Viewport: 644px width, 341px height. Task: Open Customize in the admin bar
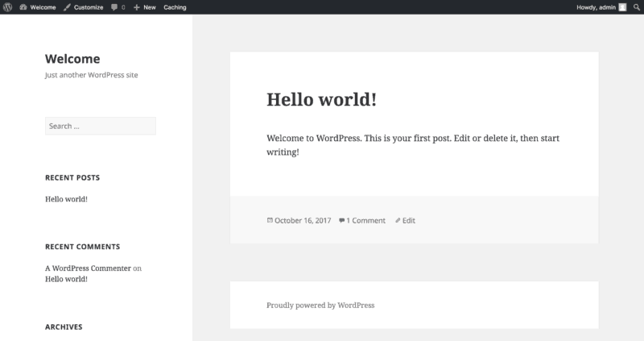[89, 7]
